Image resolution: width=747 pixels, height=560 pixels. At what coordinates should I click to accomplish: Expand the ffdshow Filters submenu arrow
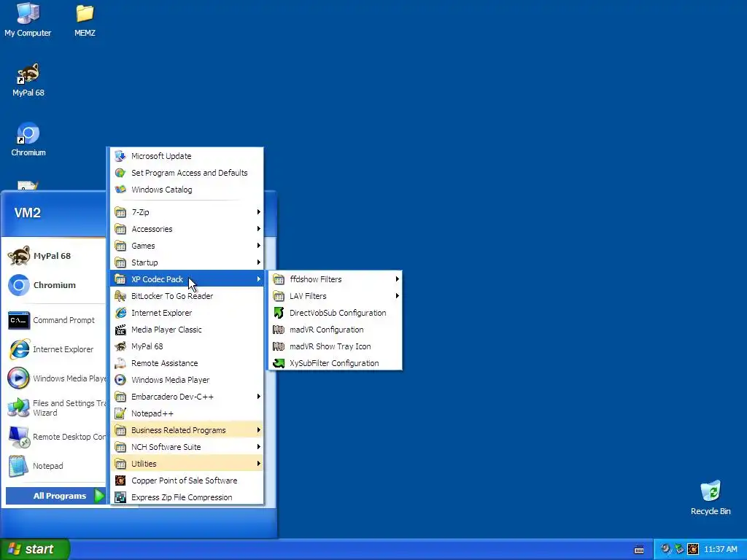pyautogui.click(x=397, y=279)
